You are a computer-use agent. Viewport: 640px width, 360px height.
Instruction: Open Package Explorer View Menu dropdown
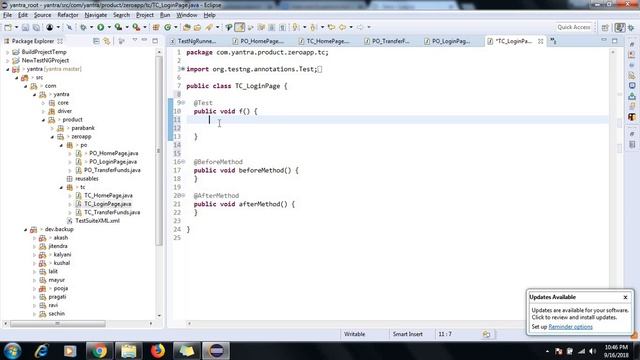134,40
